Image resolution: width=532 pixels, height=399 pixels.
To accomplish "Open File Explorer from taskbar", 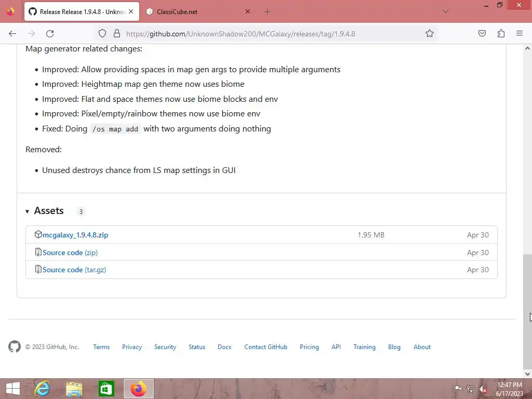I will (74, 389).
